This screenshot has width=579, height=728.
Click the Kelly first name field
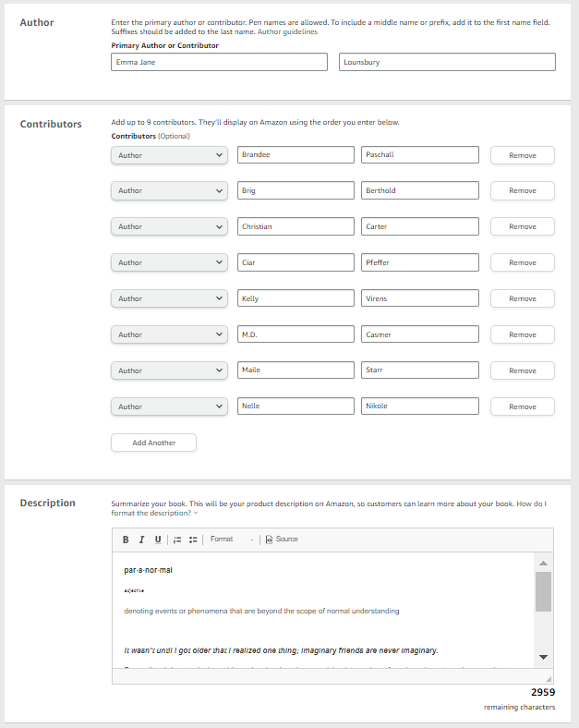pos(296,298)
